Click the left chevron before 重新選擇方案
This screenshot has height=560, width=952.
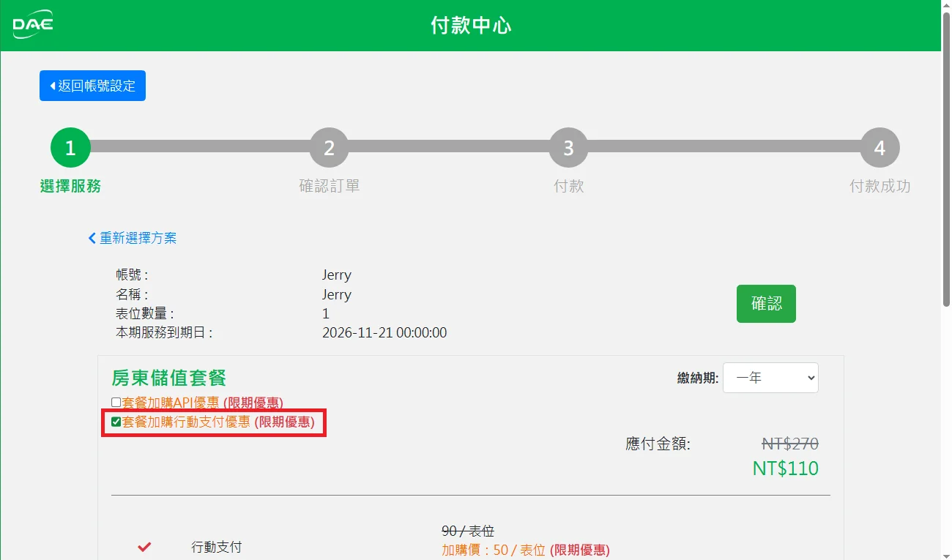point(92,238)
